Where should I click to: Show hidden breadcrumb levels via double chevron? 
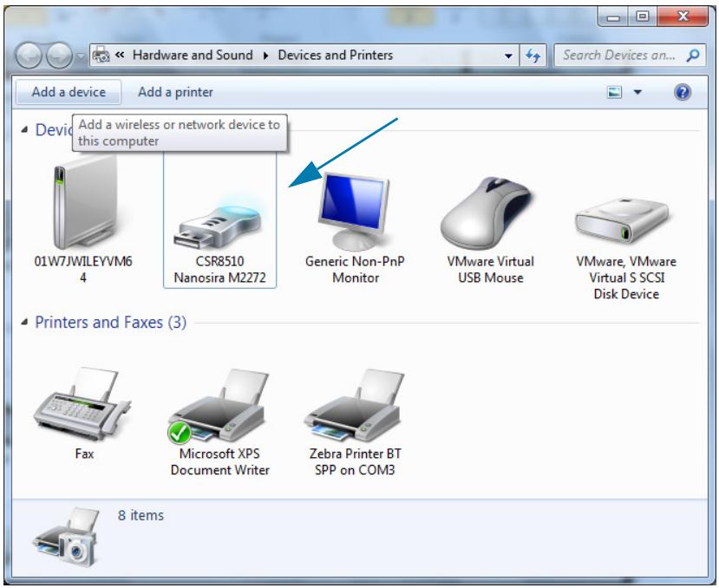point(120,55)
